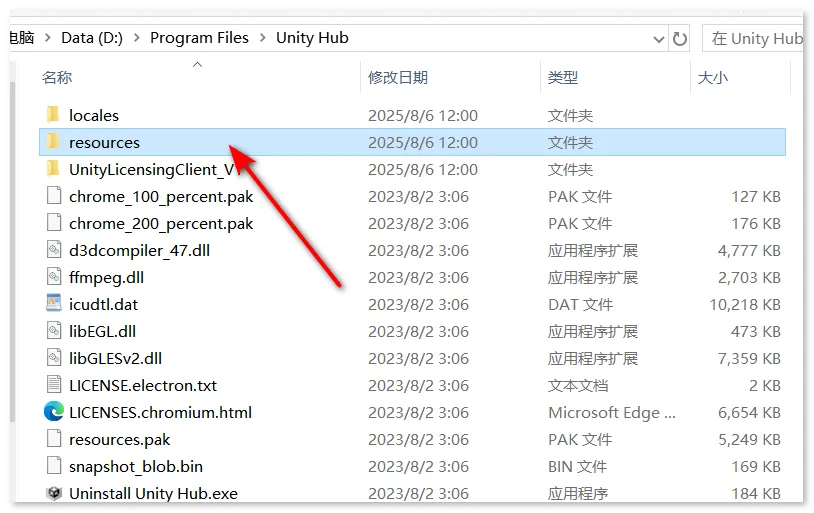Click resources.pak file icon
This screenshot has width=814, height=513.
[x=53, y=439]
